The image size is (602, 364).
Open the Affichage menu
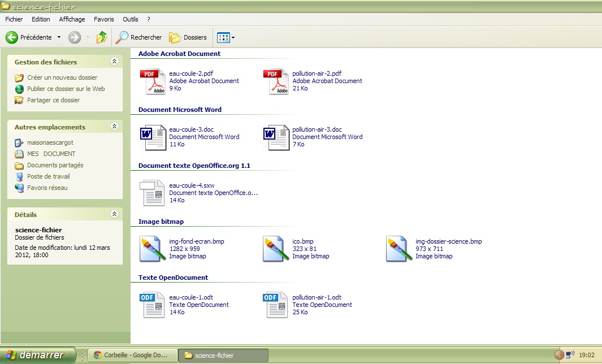pos(72,19)
